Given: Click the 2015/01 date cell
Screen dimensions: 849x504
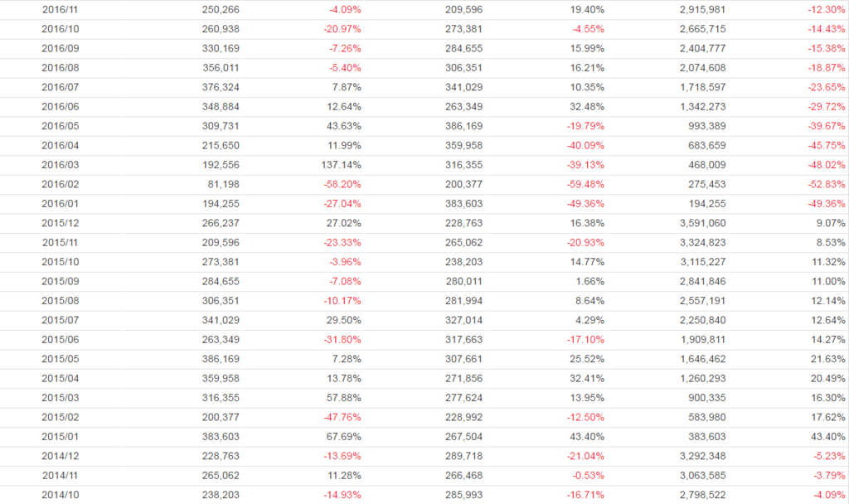Looking at the screenshot, I should pos(59,436).
